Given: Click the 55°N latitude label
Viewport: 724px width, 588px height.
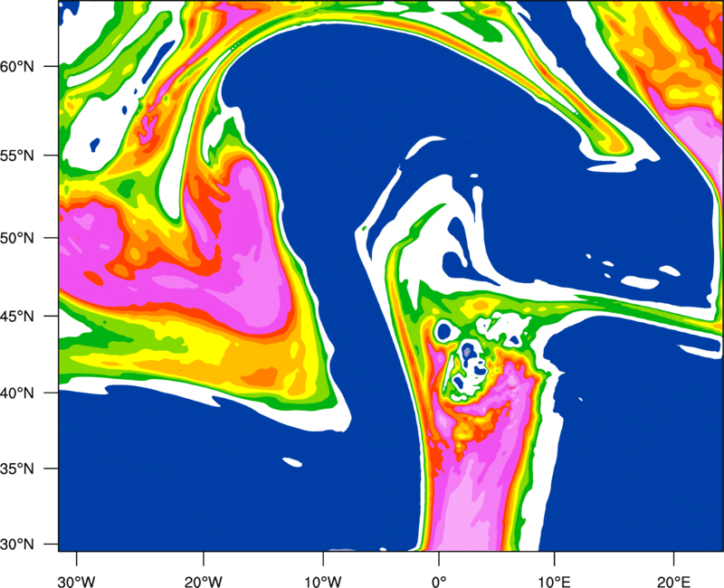Looking at the screenshot, I should pos(17,156).
